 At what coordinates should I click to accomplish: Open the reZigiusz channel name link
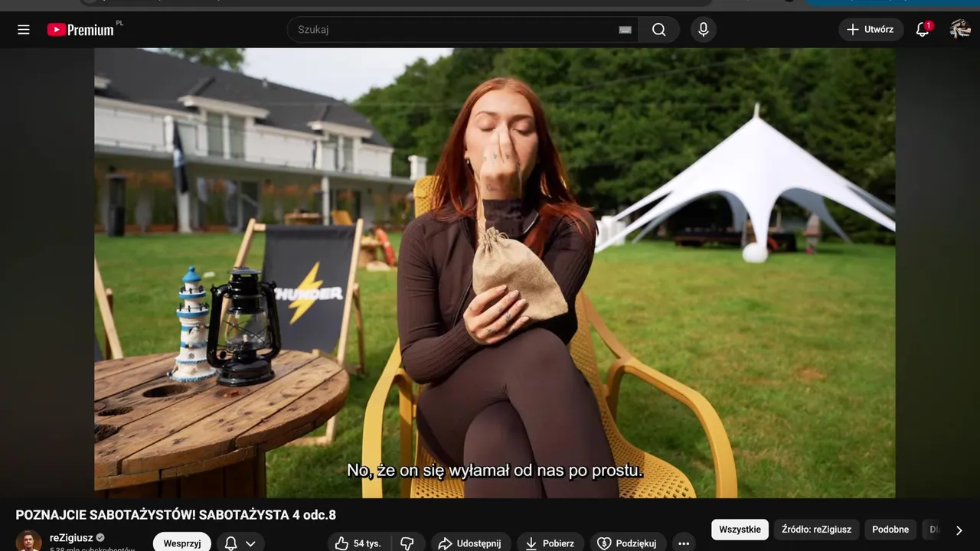coord(71,538)
